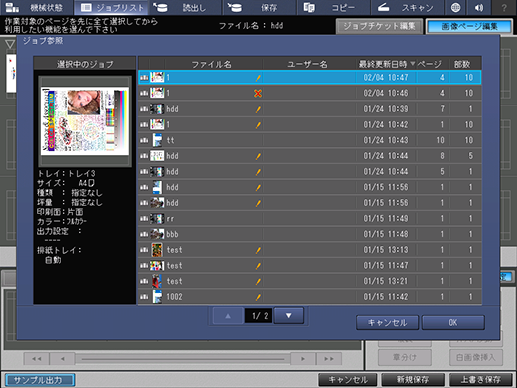Open the 保存 store tab
517x388 pixels.
pos(259,7)
